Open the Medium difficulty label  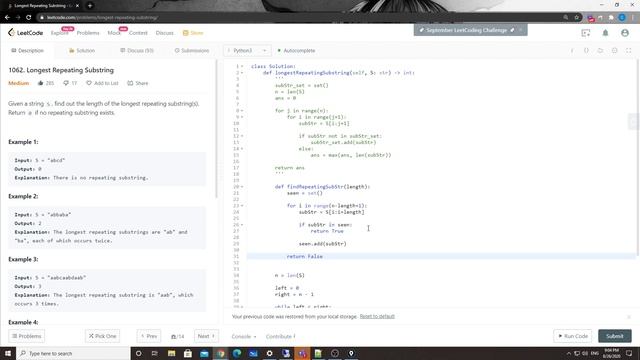pos(19,83)
